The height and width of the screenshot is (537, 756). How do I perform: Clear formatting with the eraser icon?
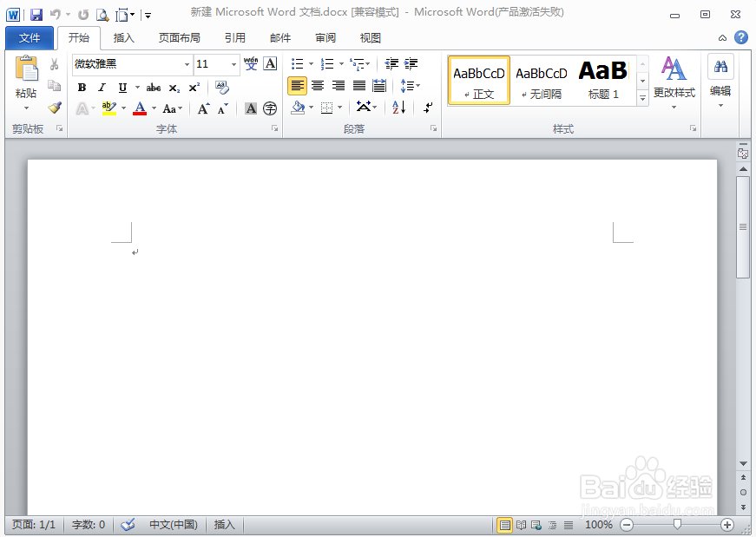tap(222, 88)
